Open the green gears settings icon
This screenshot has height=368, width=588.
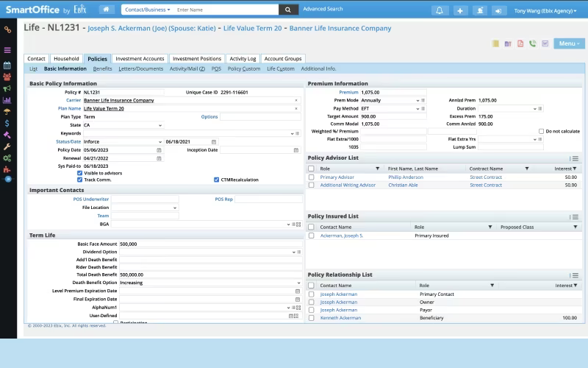(x=7, y=158)
